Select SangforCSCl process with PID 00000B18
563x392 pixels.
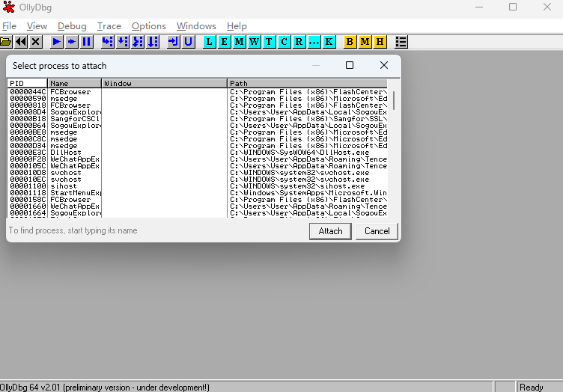pos(198,119)
